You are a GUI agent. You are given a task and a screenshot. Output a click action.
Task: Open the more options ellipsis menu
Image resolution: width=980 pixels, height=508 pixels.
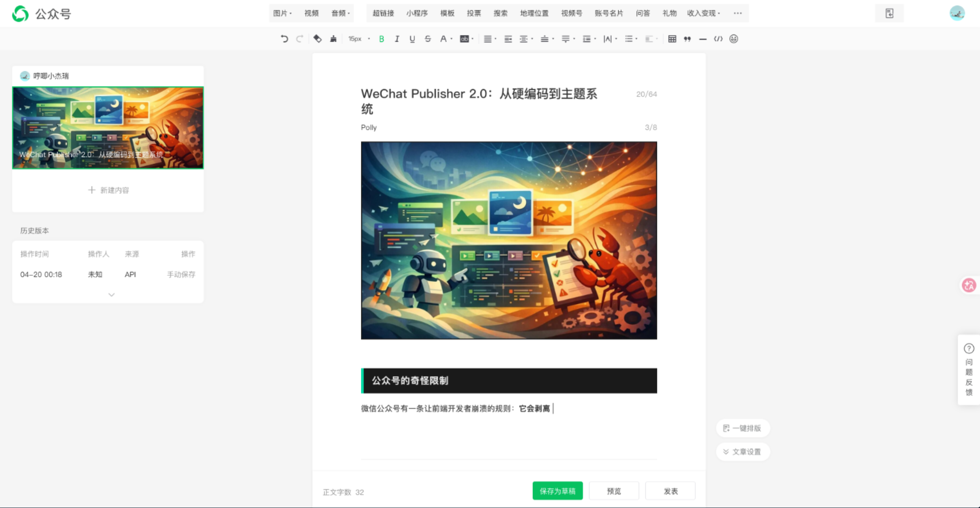(738, 13)
